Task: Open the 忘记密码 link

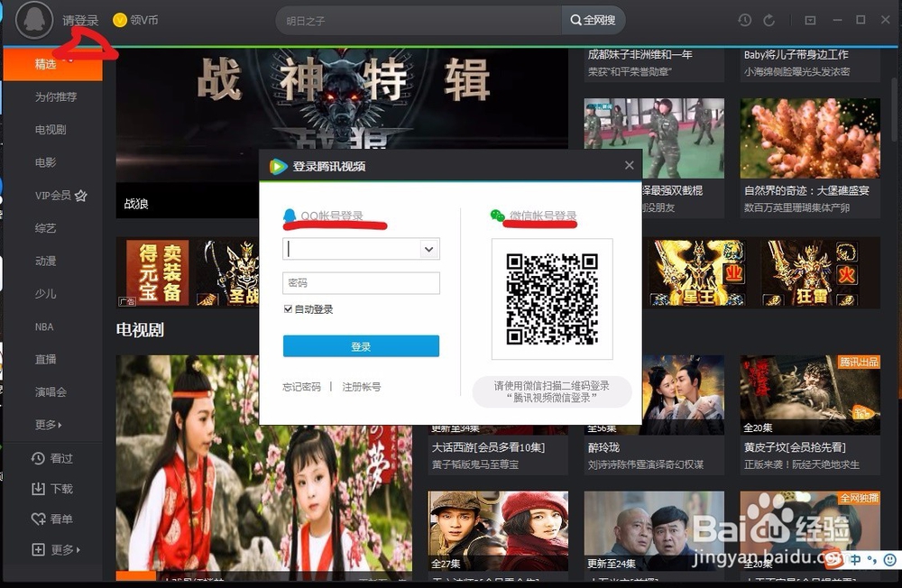Action: 301,387
